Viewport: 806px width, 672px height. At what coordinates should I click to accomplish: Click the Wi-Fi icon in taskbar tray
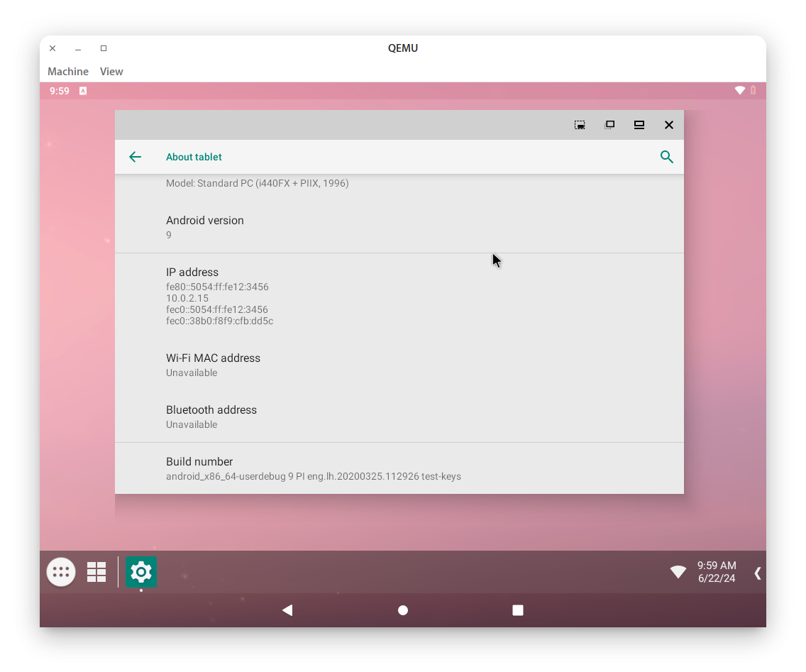click(678, 572)
